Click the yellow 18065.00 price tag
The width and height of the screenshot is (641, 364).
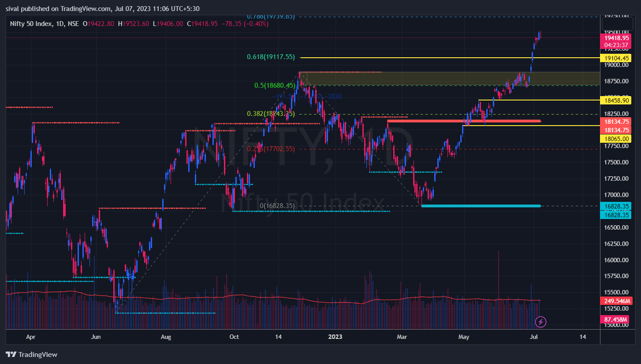click(616, 138)
